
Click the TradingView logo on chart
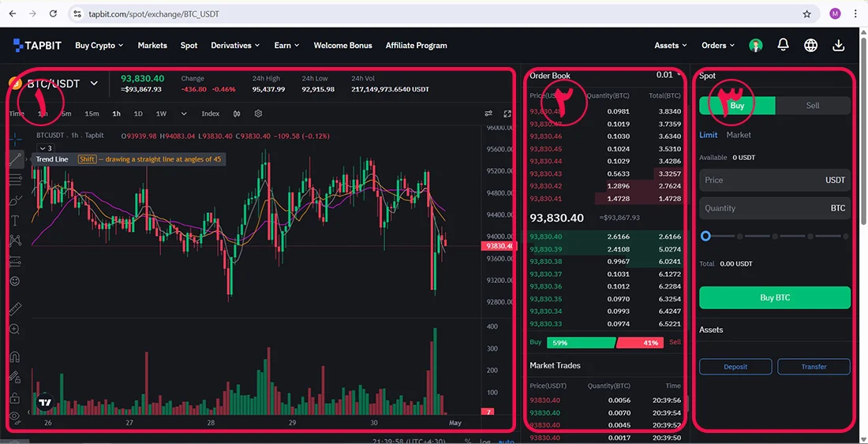[x=45, y=402]
